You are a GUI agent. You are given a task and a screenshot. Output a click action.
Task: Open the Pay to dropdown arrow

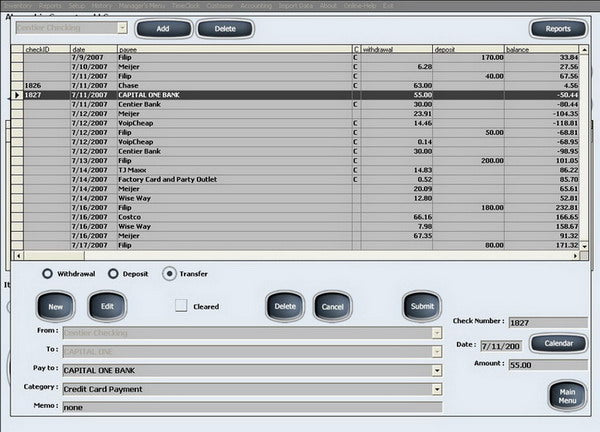437,370
